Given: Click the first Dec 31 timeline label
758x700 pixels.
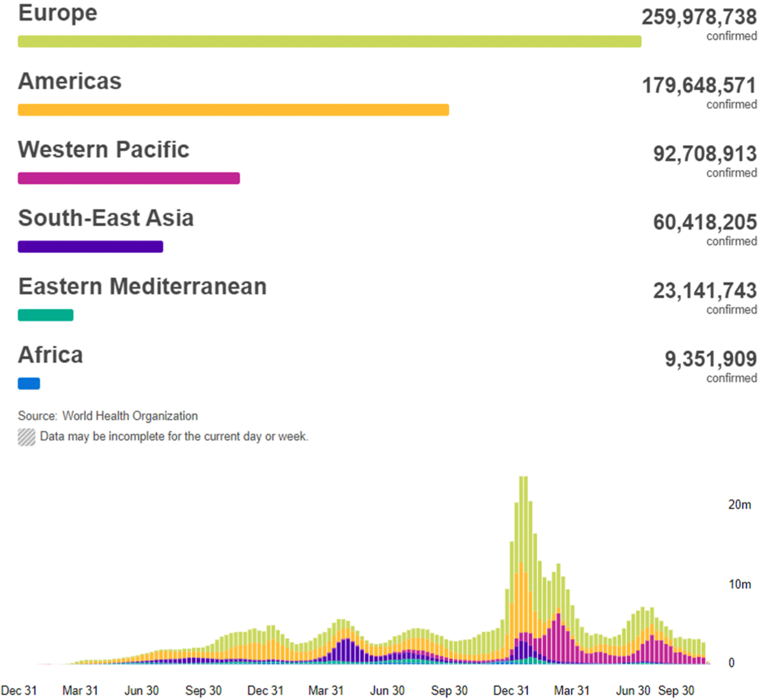Looking at the screenshot, I should (19, 690).
